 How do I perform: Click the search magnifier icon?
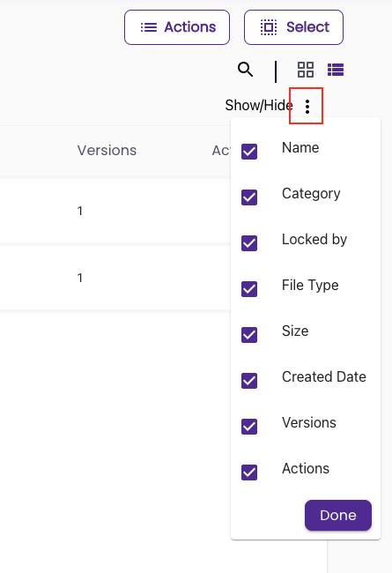click(x=245, y=69)
